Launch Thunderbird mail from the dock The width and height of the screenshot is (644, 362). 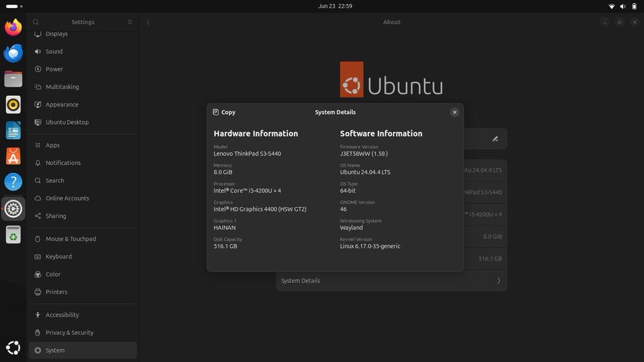click(x=13, y=53)
